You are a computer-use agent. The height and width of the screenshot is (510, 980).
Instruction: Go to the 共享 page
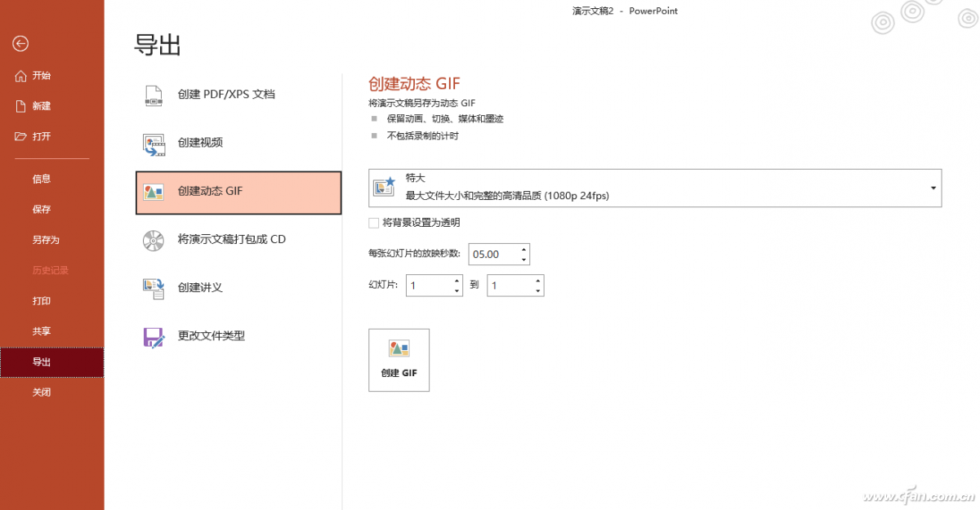pyautogui.click(x=42, y=331)
